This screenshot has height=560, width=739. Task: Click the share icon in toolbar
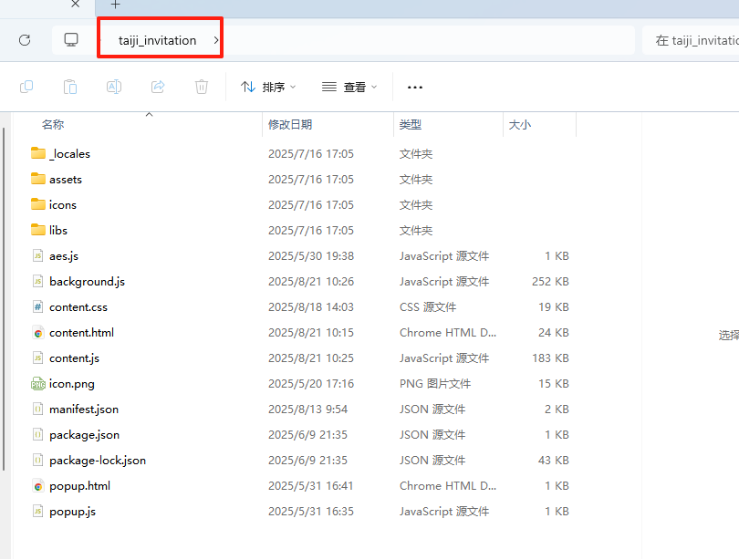(x=158, y=87)
